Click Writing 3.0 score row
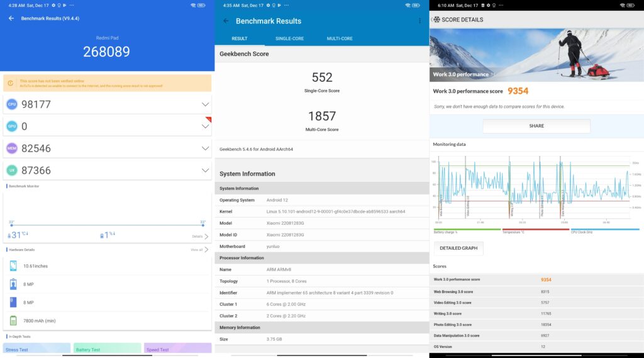 tap(536, 313)
